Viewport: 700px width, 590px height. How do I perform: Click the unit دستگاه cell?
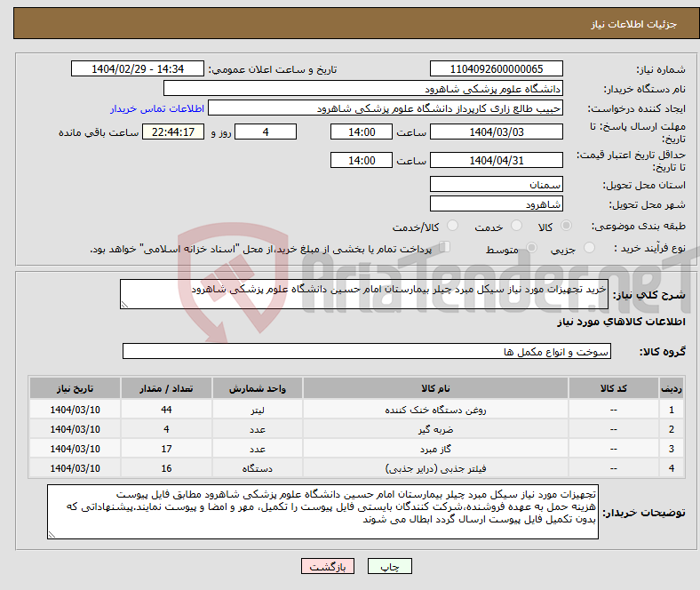click(257, 468)
